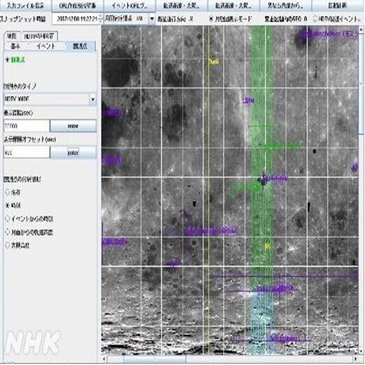Click the 入力ファイル button in the top row
This screenshot has width=365, height=365.
tap(25, 6)
